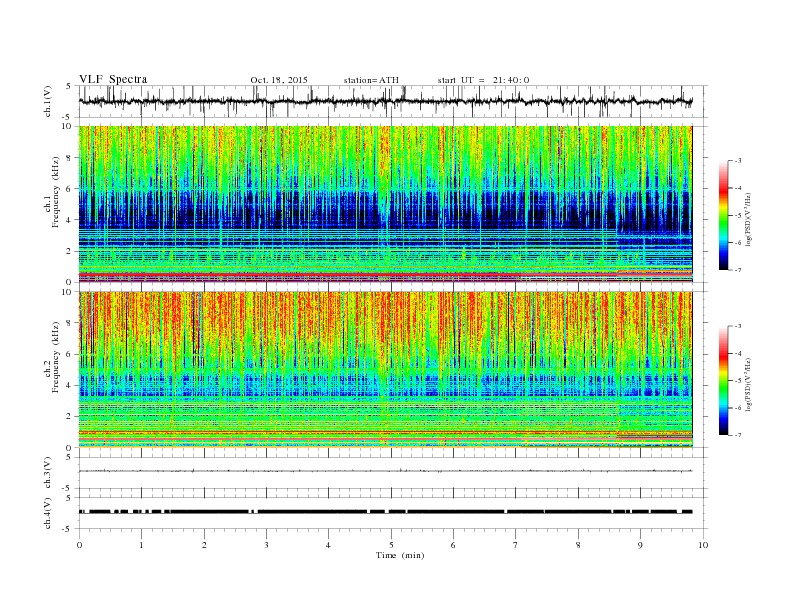Click the time axis tick label '7'
Image resolution: width=792 pixels, height=612 pixels.
(x=516, y=545)
